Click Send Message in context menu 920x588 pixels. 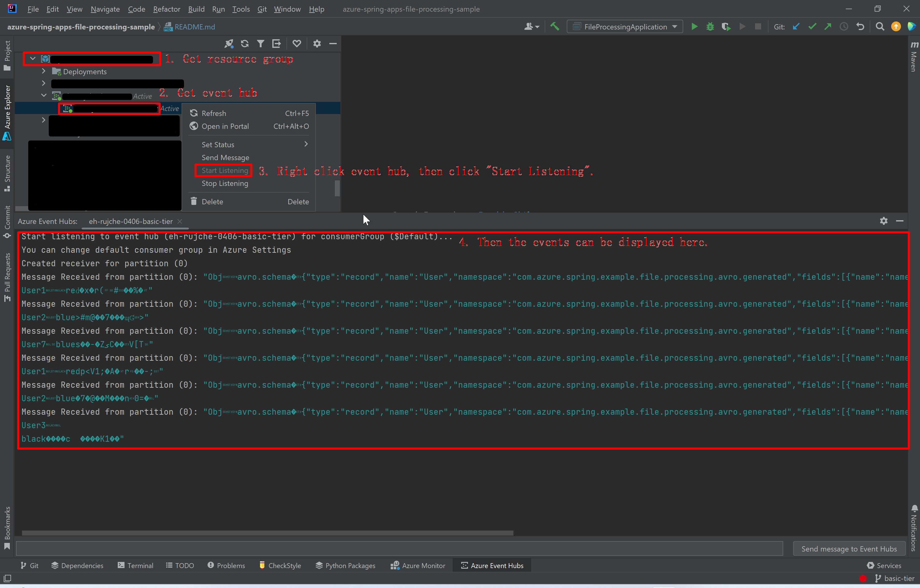(x=225, y=157)
